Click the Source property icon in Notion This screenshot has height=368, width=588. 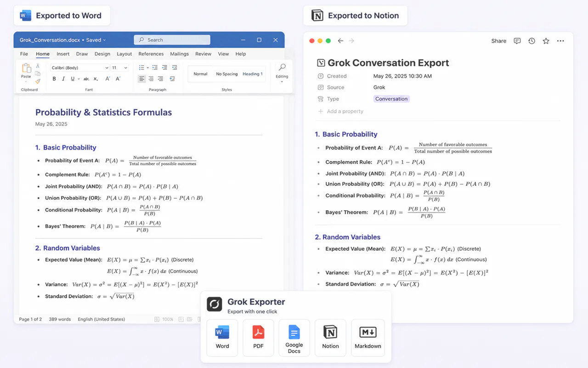click(321, 87)
